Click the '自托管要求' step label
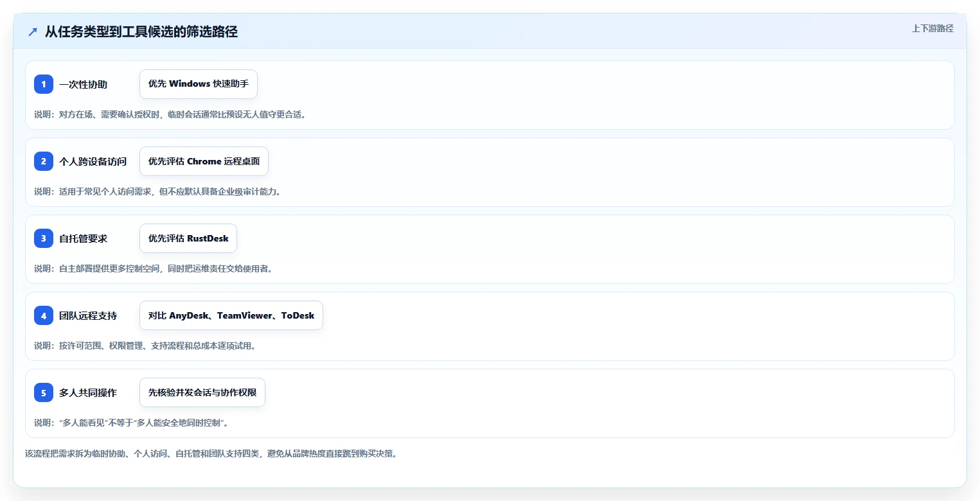980x501 pixels. [x=83, y=238]
